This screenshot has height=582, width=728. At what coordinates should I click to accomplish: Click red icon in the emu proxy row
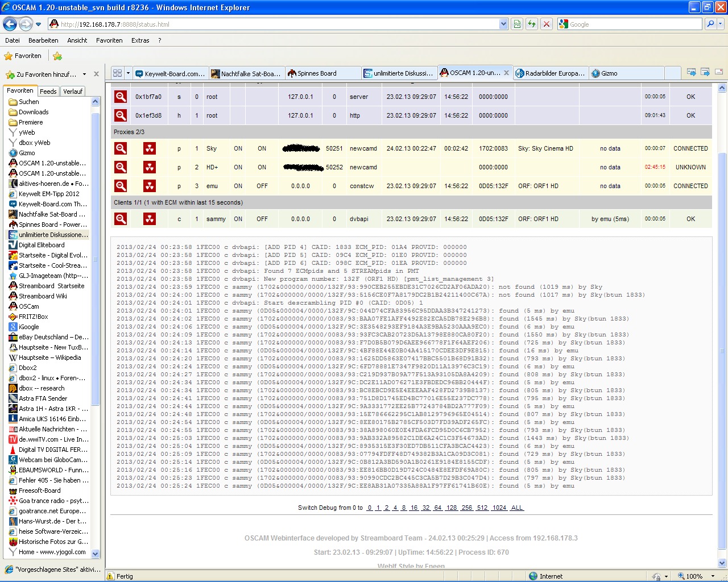tap(150, 186)
